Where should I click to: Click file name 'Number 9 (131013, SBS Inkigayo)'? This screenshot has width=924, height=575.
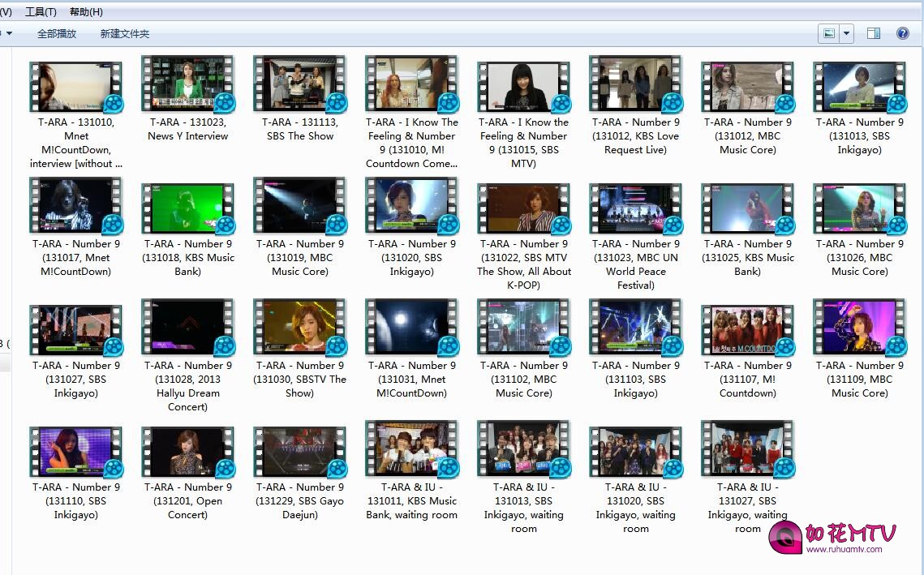(x=860, y=136)
